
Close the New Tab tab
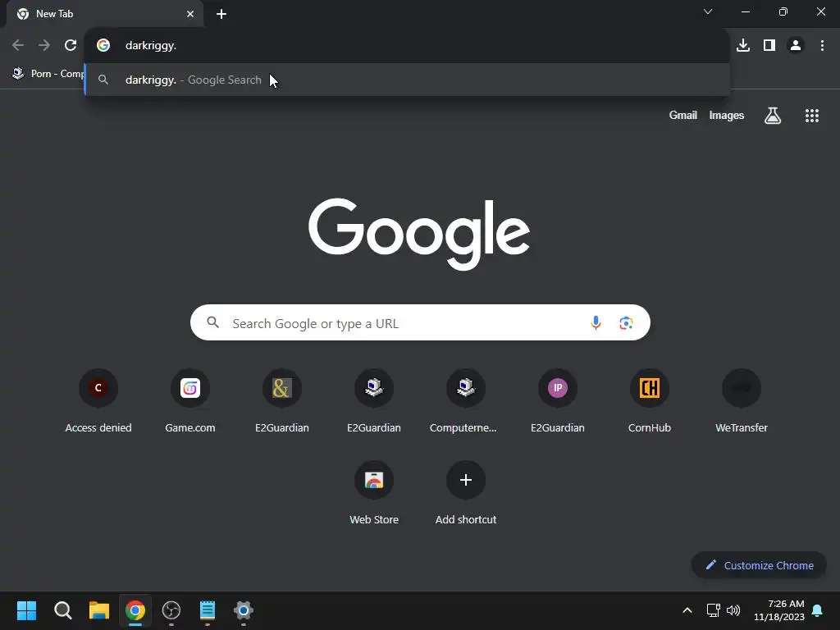190,14
